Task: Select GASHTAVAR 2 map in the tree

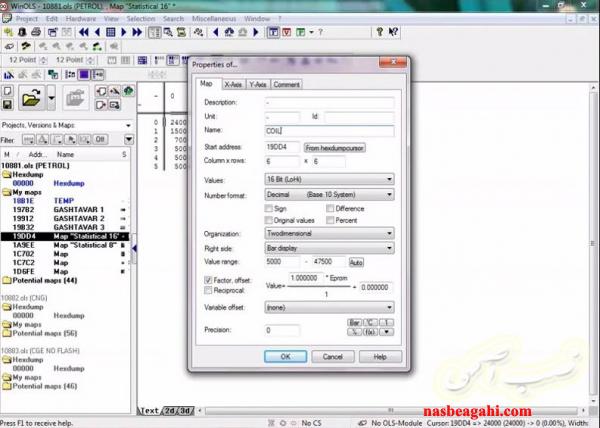Action: tap(80, 218)
